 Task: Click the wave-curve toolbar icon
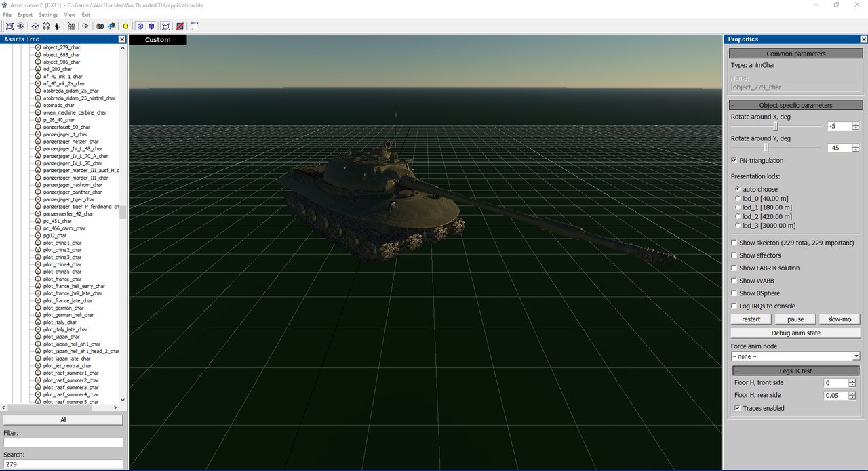[x=35, y=26]
